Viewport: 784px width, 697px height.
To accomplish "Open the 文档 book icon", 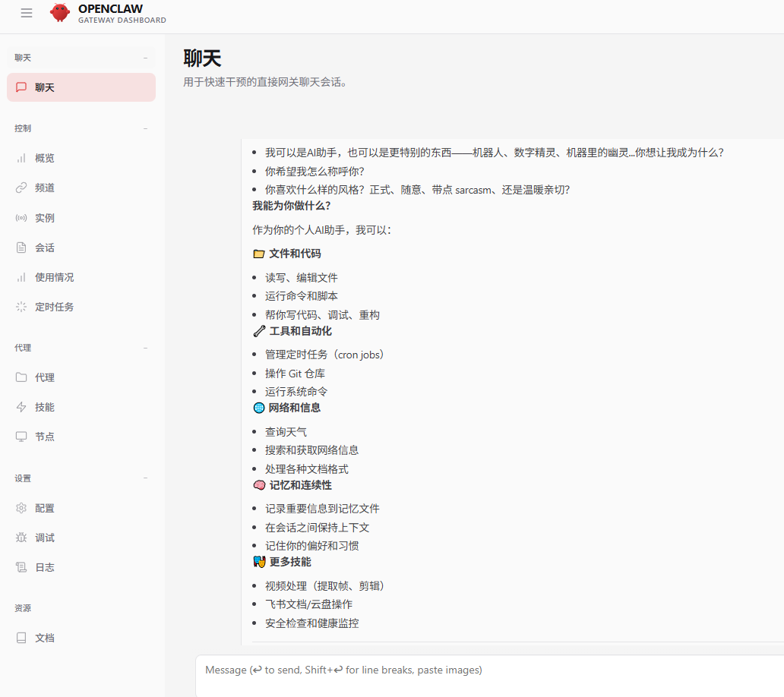I will click(x=21, y=638).
